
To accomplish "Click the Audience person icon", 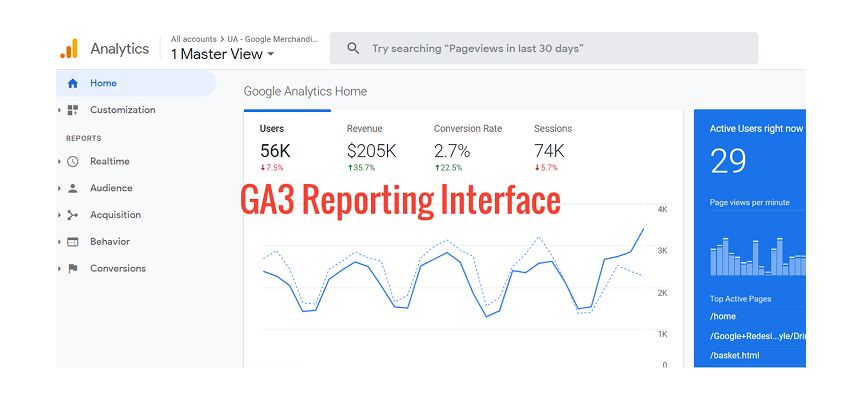I will (x=73, y=189).
